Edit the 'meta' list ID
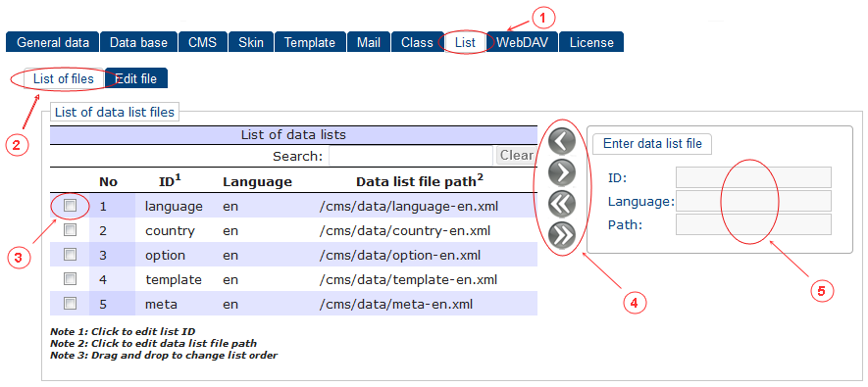Image resolution: width=868 pixels, height=387 pixels. tap(162, 304)
